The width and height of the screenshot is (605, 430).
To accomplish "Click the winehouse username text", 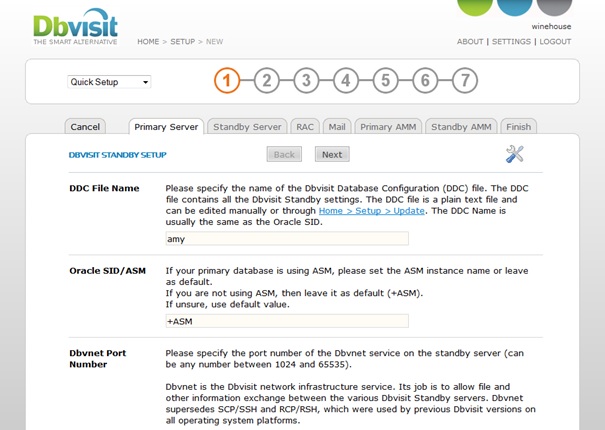I will click(x=551, y=27).
